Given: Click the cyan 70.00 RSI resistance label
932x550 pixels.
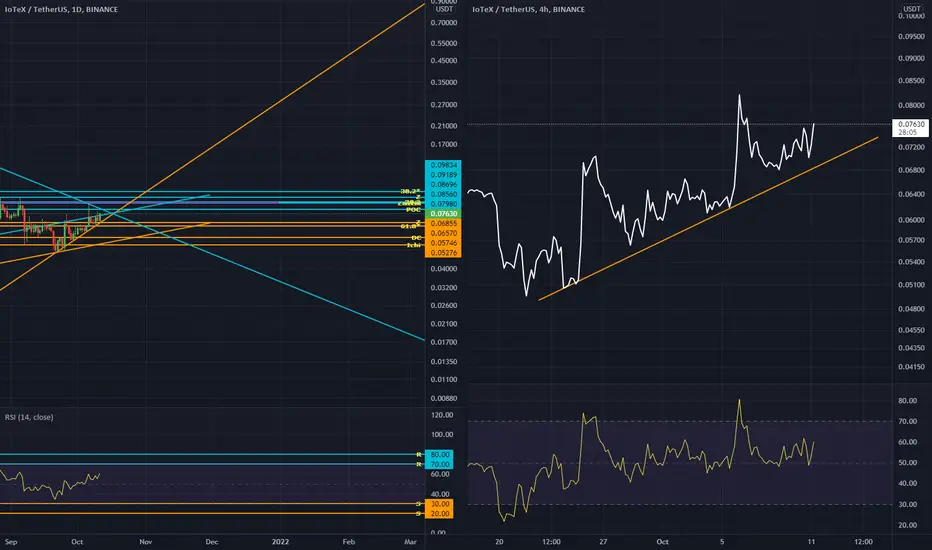Looking at the screenshot, I should [439, 464].
